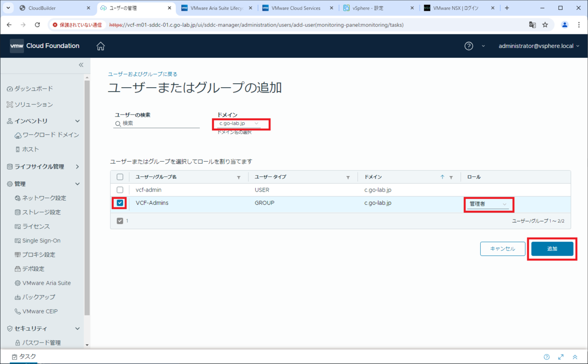Image resolution: width=588 pixels, height=364 pixels.
Task: Switch to VMware Cloud Services tab
Action: click(x=298, y=8)
